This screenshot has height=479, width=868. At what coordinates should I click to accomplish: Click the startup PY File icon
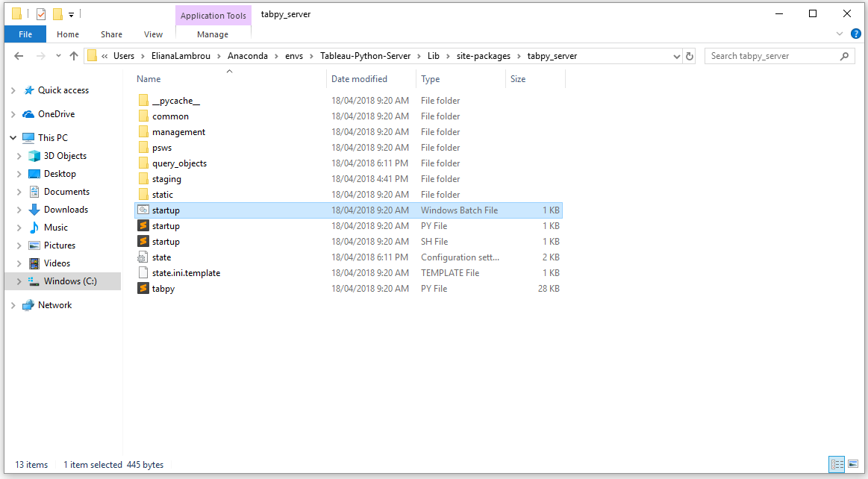(x=143, y=225)
